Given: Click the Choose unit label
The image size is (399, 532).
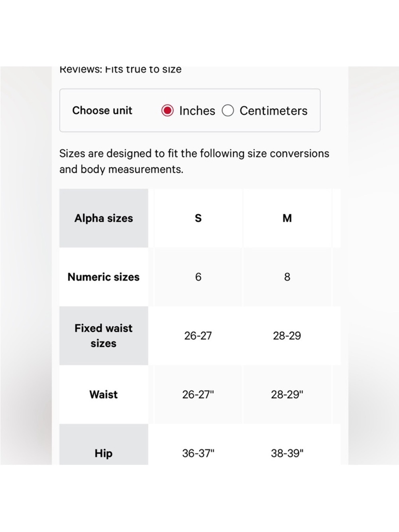Looking at the screenshot, I should [102, 111].
